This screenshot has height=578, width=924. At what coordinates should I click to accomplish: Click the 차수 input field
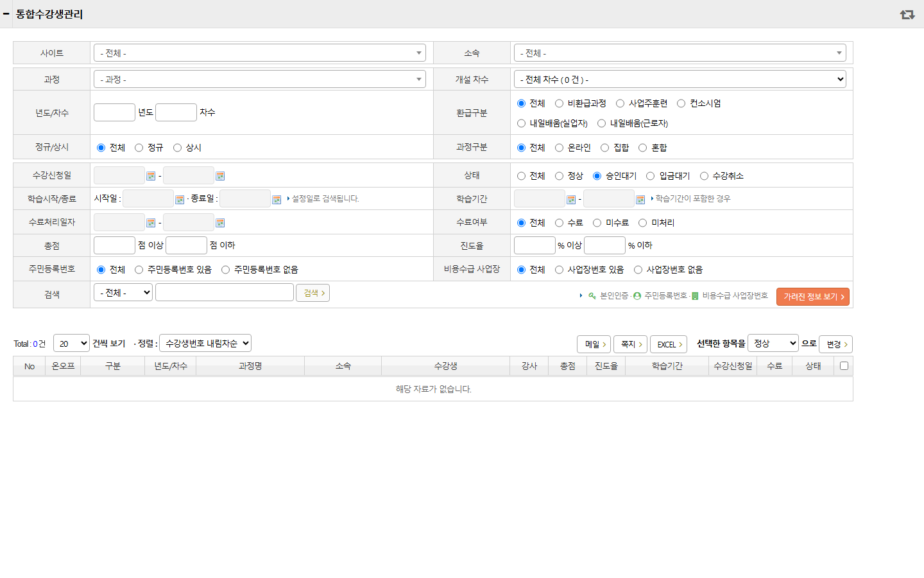176,112
